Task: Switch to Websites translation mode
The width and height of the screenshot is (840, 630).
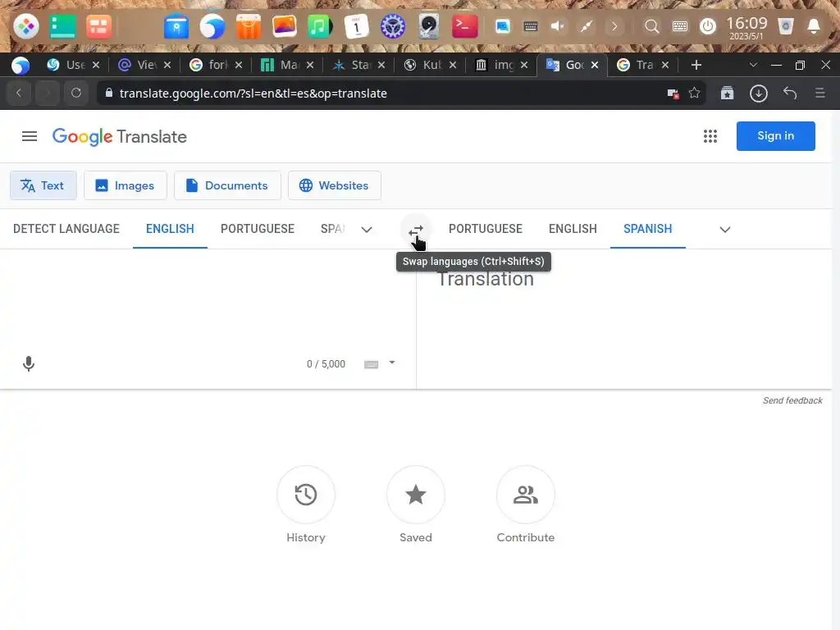Action: tap(335, 185)
